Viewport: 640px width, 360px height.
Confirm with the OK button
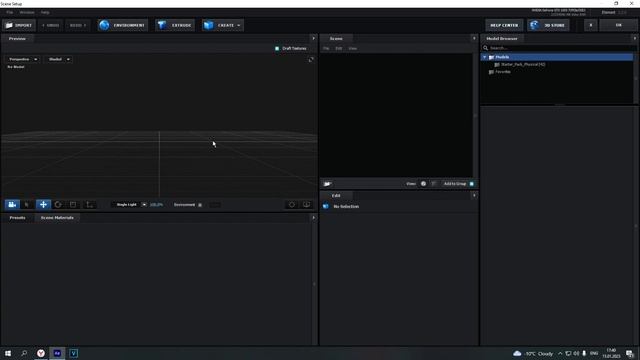(x=618, y=25)
